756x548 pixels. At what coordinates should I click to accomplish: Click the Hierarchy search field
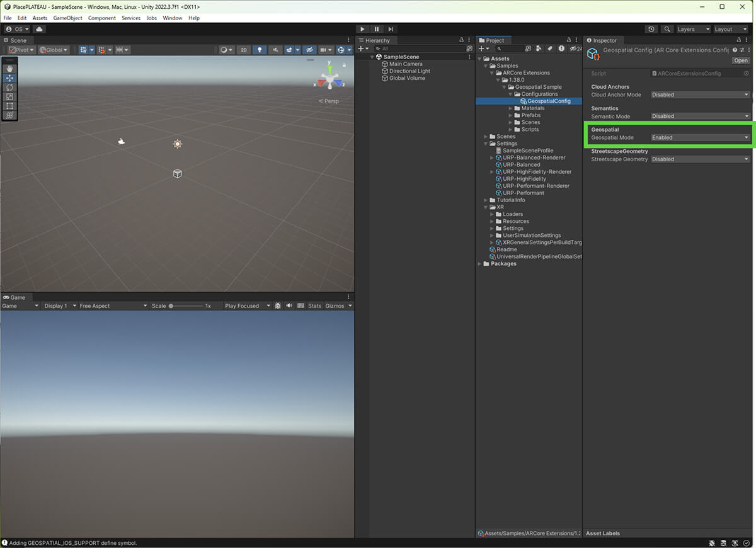[x=420, y=49]
